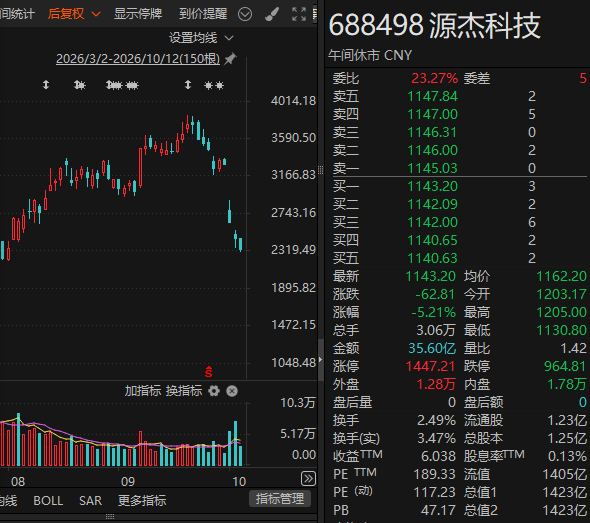The height and width of the screenshot is (523, 590).
Task: Click the red S marker on chart
Action: tap(208, 372)
